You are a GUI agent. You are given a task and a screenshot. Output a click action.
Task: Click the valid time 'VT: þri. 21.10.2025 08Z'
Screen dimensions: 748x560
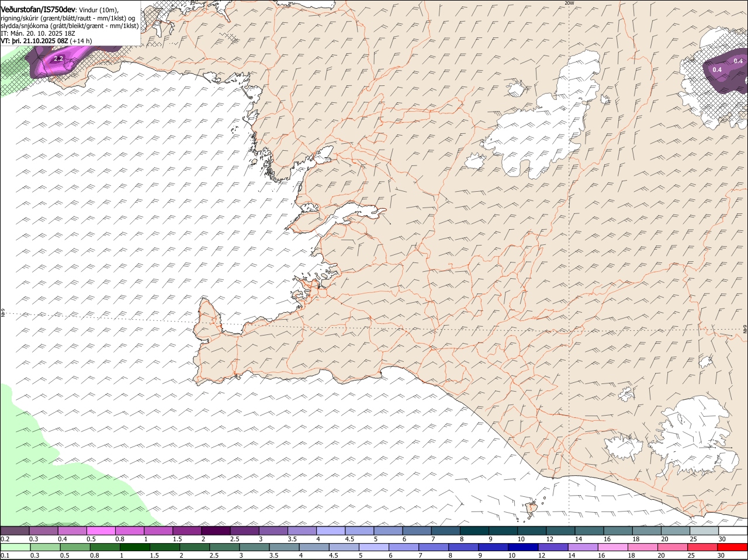point(34,41)
